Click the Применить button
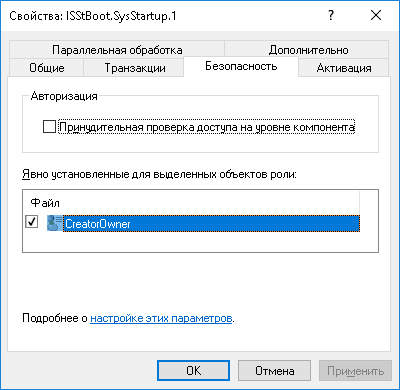 (355, 370)
